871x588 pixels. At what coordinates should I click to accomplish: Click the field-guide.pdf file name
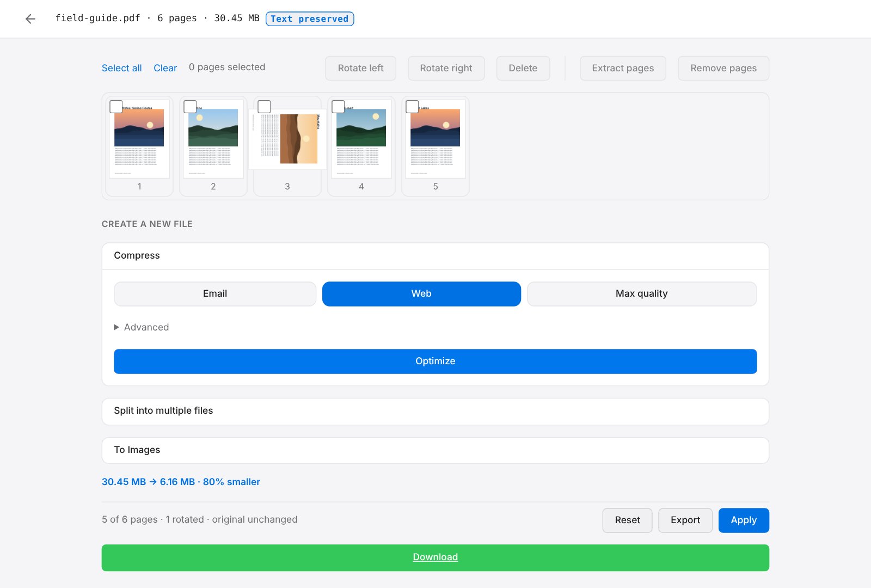point(97,18)
